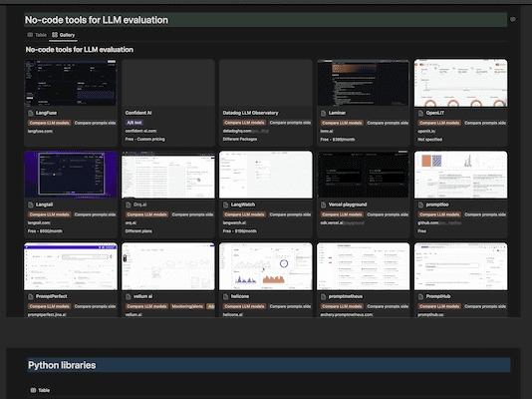Open the Confident AI empty cover thumbnail
The height and width of the screenshot is (399, 532).
point(168,83)
